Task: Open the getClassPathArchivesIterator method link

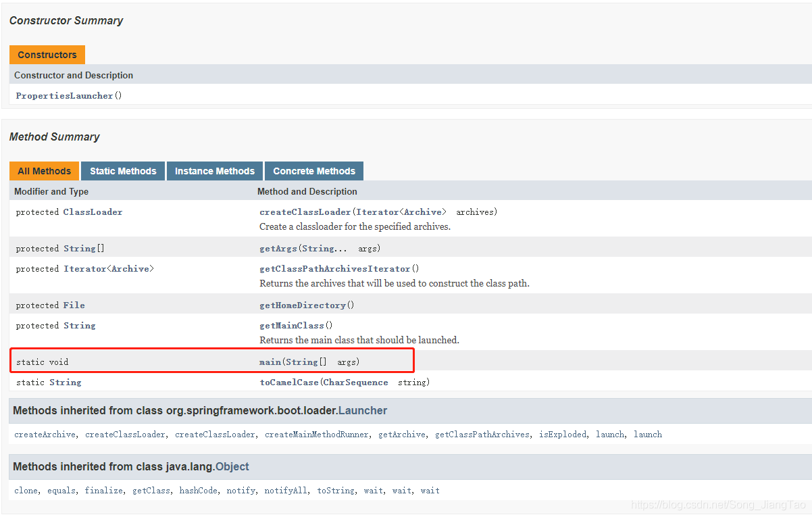Action: click(x=335, y=269)
